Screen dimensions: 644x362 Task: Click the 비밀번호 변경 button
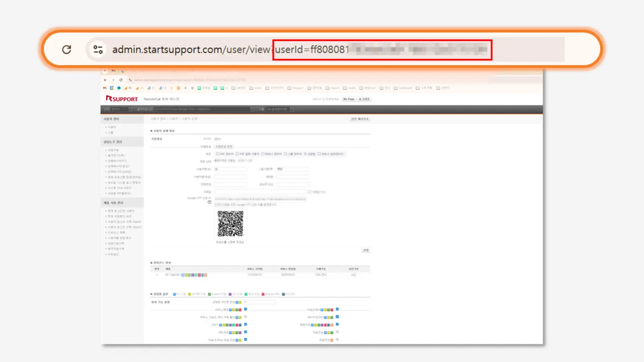click(x=223, y=146)
